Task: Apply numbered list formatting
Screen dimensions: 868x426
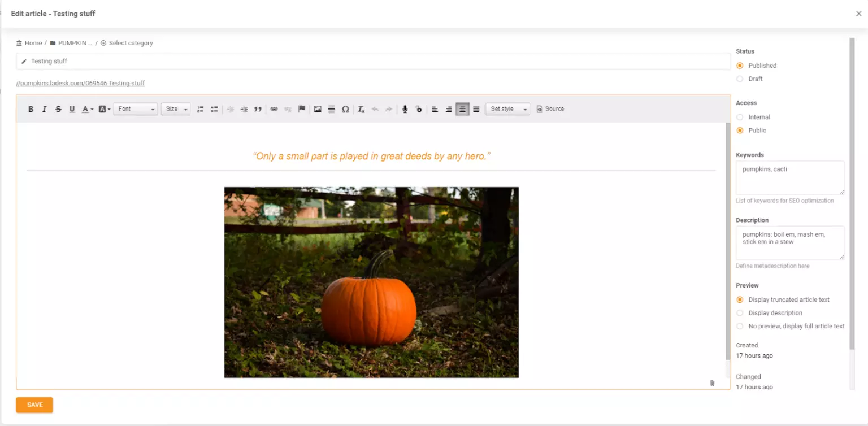Action: [200, 109]
